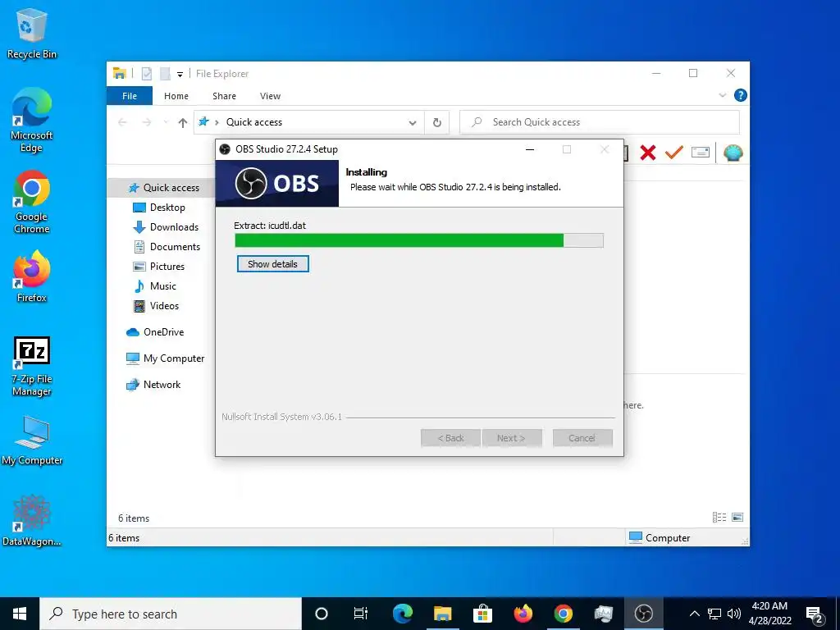Click the rename box toolbar icon
Screen dimensions: 840x630
click(x=701, y=153)
